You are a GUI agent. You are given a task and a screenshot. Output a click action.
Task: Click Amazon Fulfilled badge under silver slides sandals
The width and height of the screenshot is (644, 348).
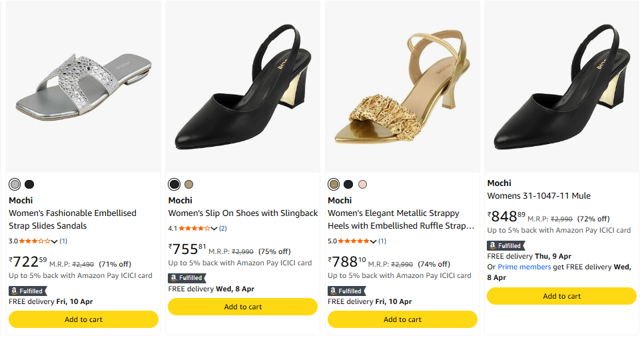pyautogui.click(x=27, y=291)
